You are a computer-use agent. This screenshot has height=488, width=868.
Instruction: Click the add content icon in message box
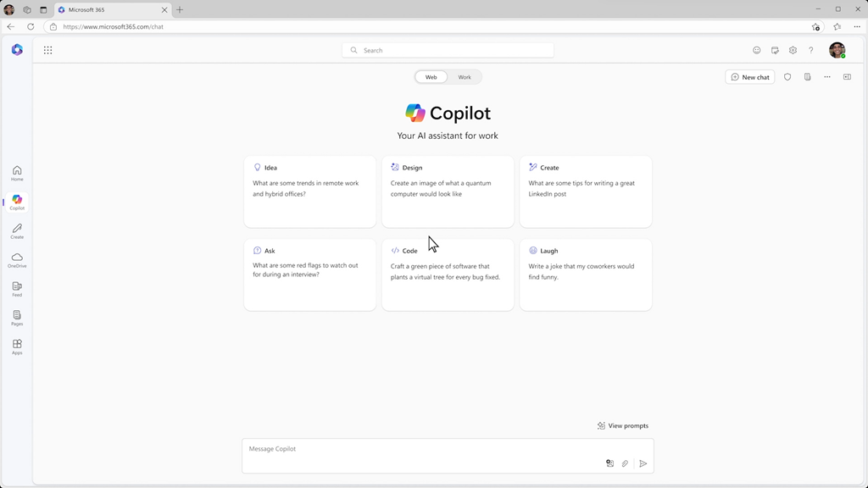click(609, 463)
